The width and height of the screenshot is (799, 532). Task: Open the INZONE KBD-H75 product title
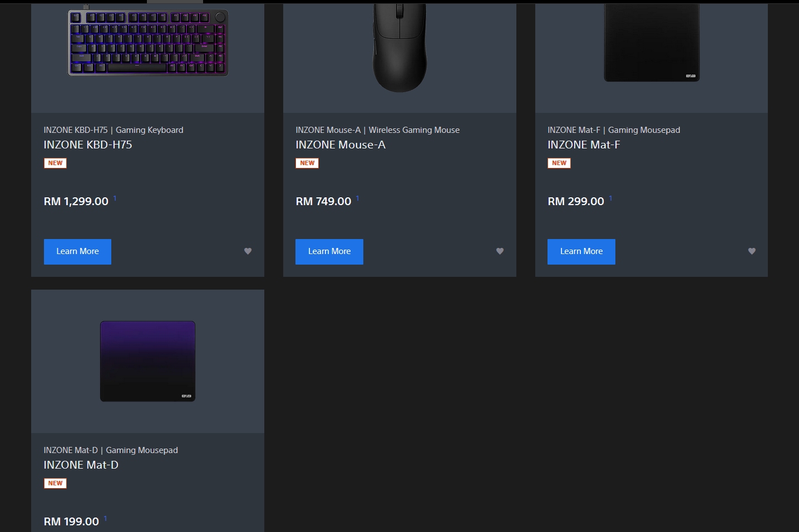click(88, 145)
